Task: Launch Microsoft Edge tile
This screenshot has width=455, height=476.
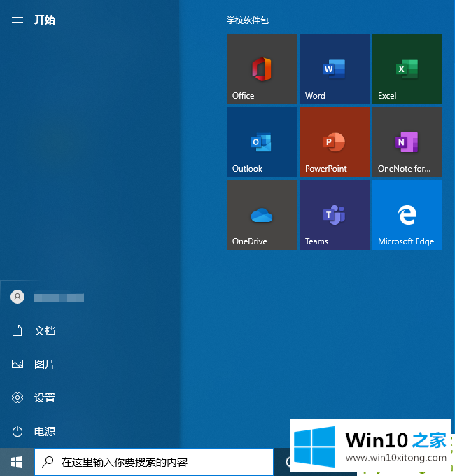Action: click(407, 215)
